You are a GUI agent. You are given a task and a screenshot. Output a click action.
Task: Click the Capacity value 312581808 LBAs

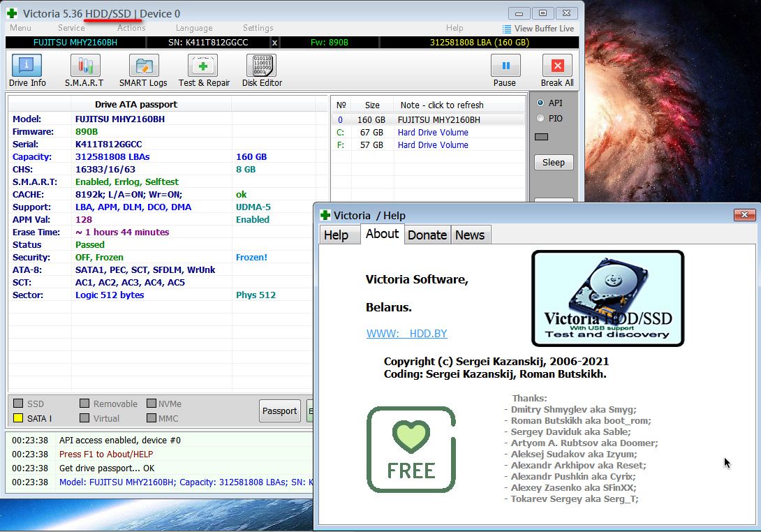(x=112, y=157)
